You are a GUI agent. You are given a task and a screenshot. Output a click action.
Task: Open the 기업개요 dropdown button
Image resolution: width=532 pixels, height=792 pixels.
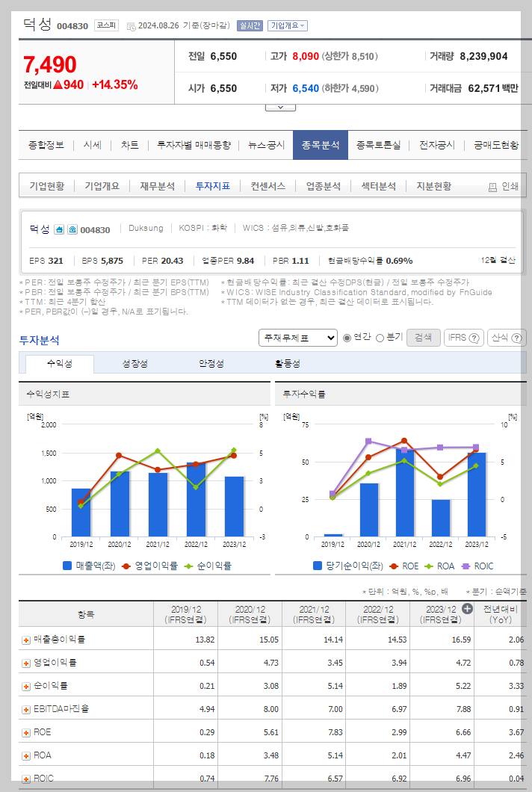288,25
